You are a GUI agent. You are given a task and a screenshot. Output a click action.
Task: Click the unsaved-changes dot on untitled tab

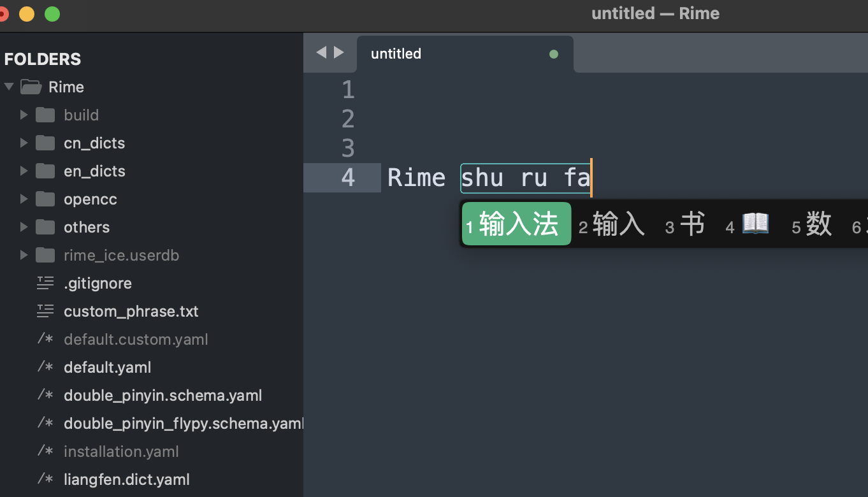coord(554,54)
